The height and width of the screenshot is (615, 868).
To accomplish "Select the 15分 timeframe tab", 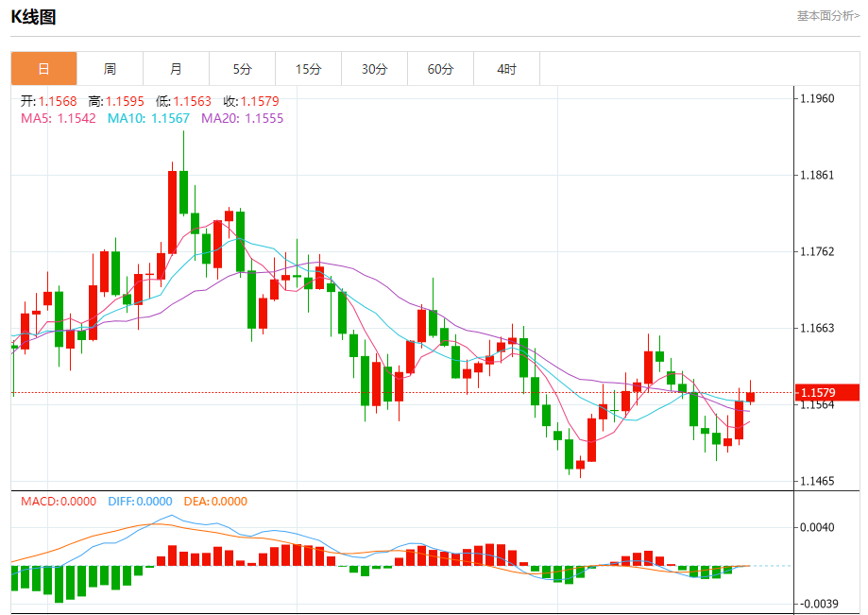I will (x=308, y=69).
